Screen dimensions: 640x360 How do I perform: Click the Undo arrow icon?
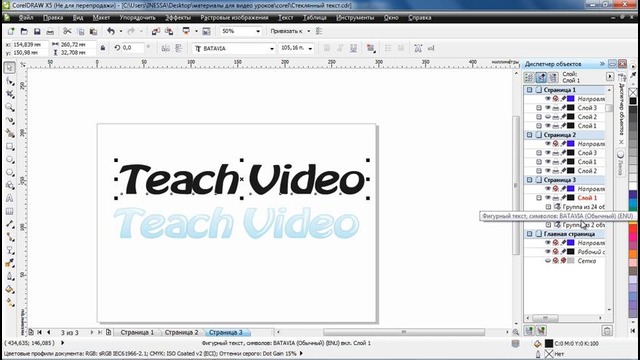coord(111,31)
